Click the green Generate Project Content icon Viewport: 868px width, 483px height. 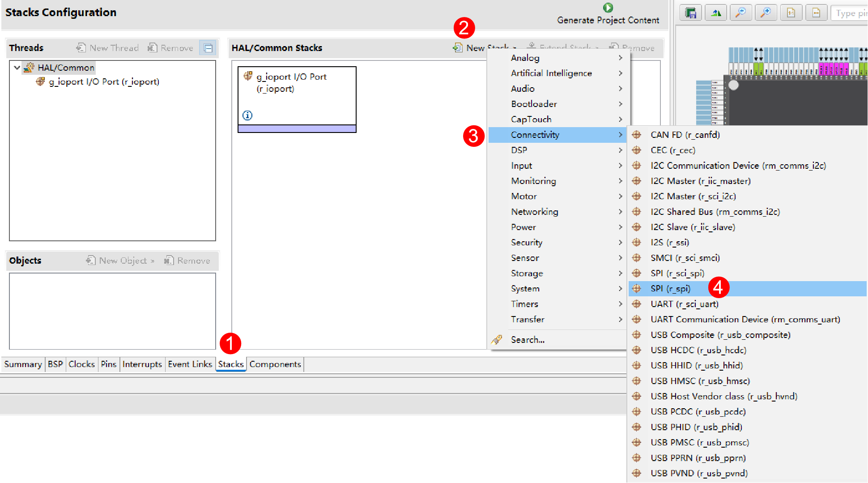(608, 8)
